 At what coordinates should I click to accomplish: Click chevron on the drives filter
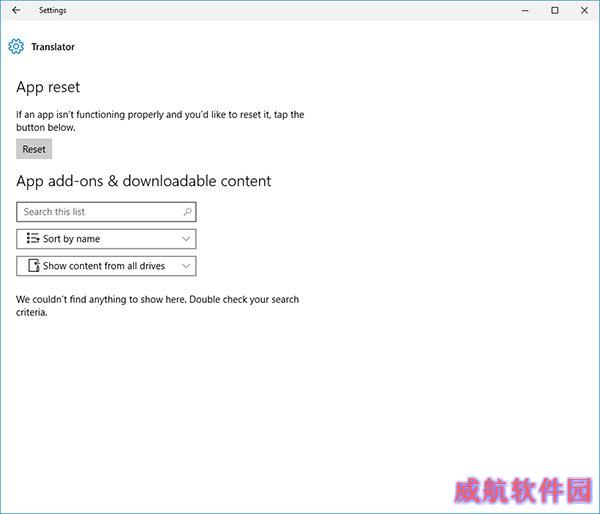pyautogui.click(x=186, y=266)
